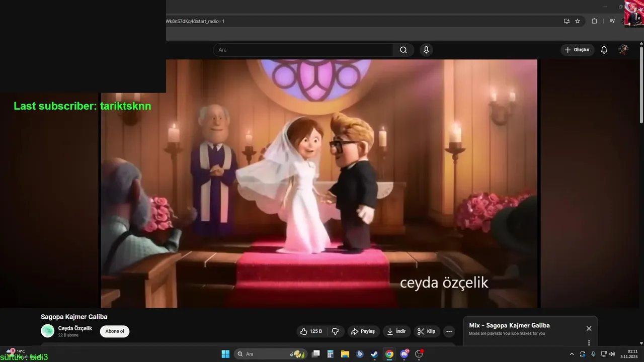Viewport: 644px width, 362px height.
Task: Show hidden tray icons chevron
Action: [572, 354]
